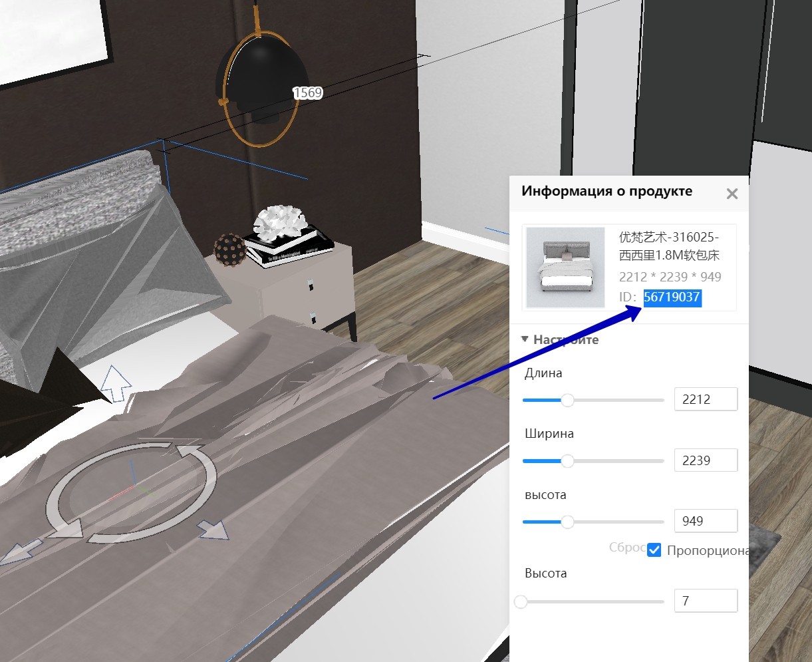Click the slider handle beside value 7
The width and height of the screenshot is (812, 662).
click(521, 601)
